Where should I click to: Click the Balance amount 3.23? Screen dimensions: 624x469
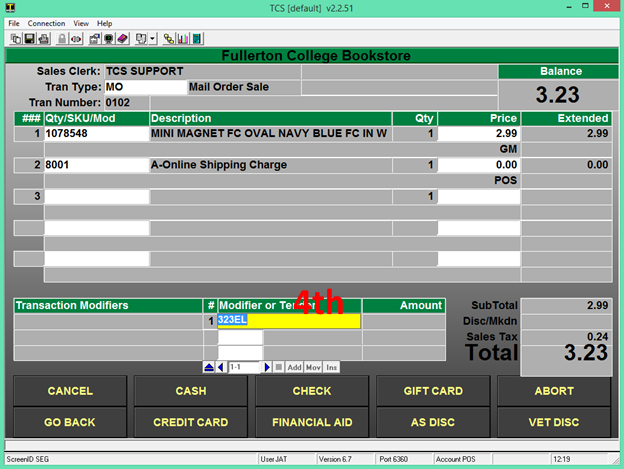click(558, 95)
